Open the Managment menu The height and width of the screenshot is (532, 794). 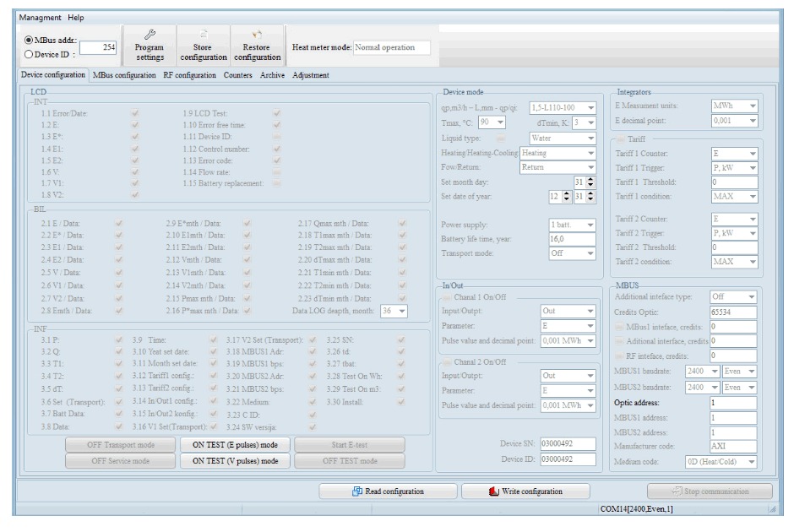click(40, 18)
